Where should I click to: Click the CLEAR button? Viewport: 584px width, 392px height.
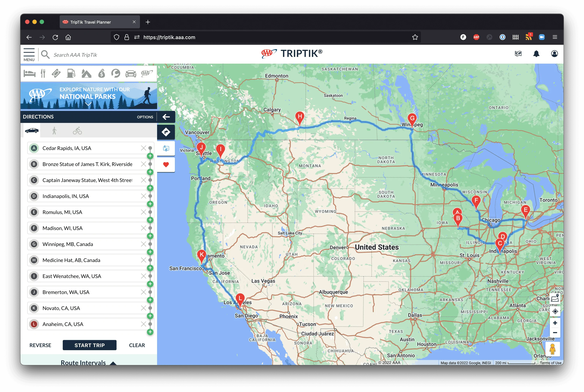(x=137, y=345)
